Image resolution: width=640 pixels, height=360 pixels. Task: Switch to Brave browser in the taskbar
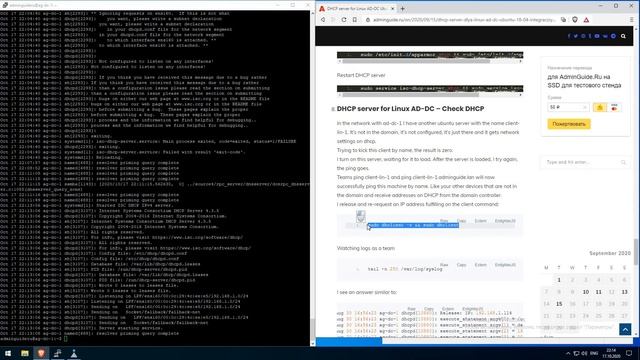[x=41, y=353]
